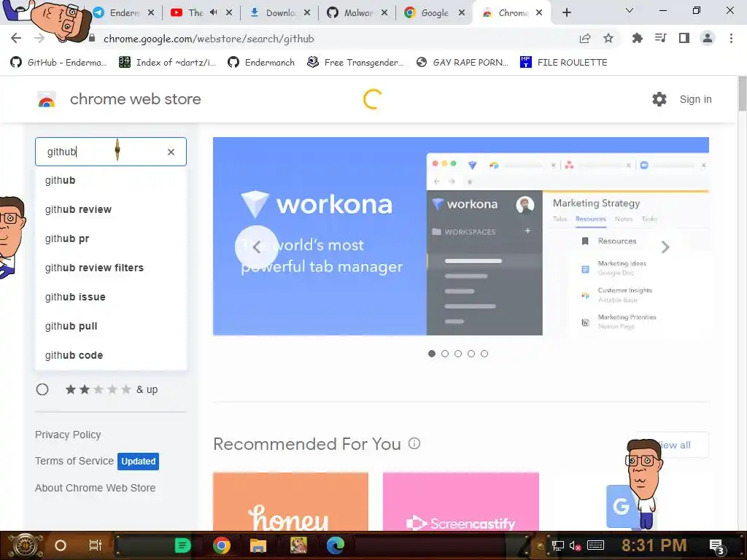Launch Microsoft Edge from taskbar

336,545
